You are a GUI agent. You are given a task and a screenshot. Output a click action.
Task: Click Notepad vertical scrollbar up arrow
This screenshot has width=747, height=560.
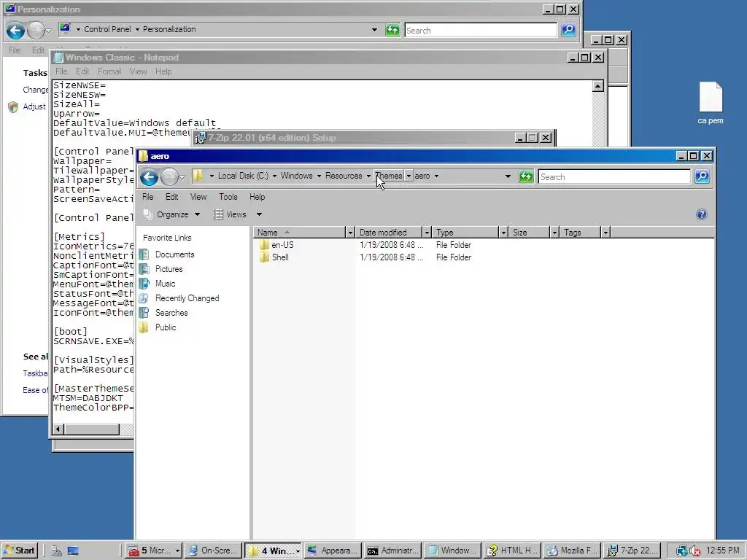coord(598,86)
